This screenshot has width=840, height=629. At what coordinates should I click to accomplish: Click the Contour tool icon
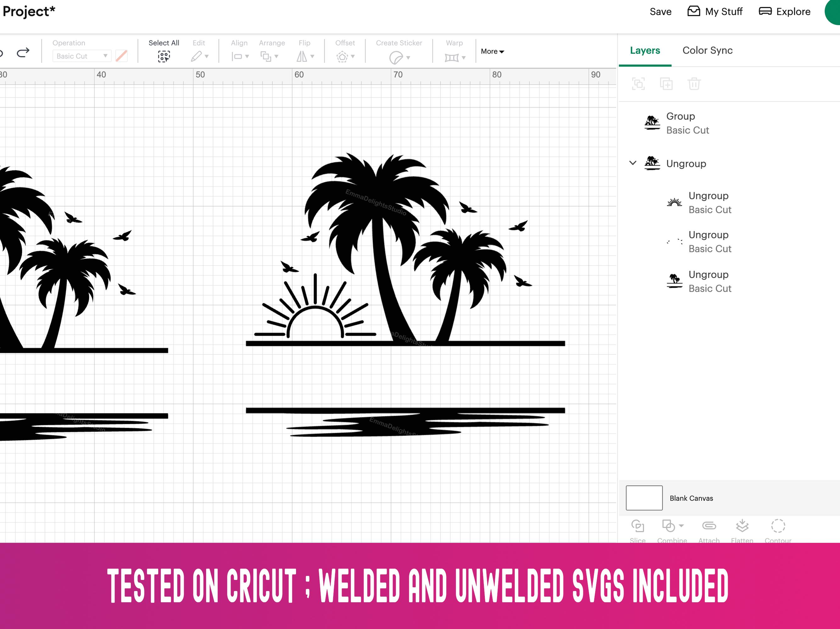pos(778,526)
